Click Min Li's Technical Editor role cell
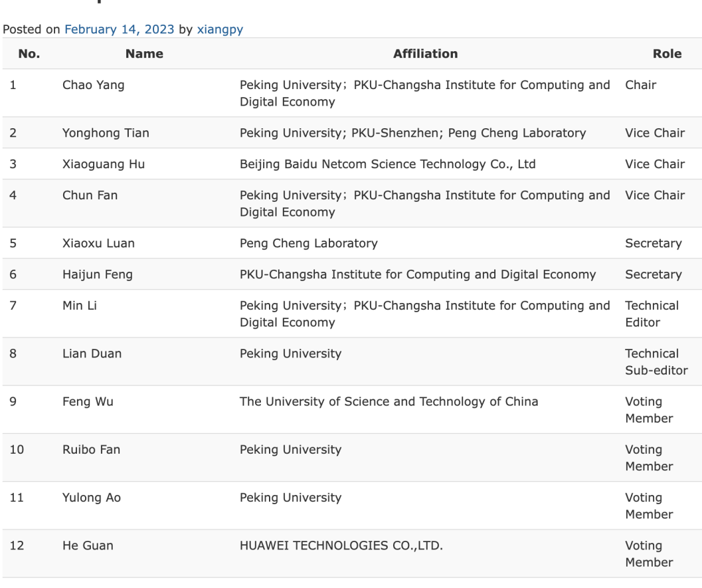Image resolution: width=702 pixels, height=588 pixels. click(x=652, y=314)
